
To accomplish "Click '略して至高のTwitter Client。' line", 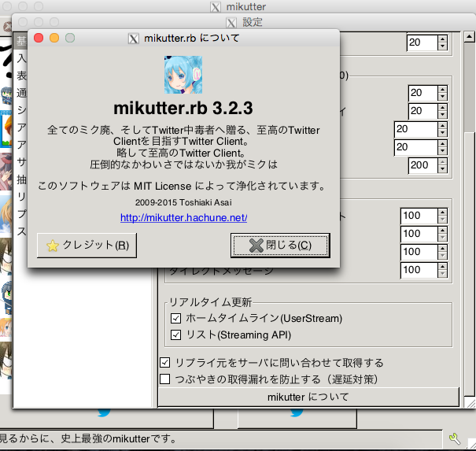I will click(181, 153).
